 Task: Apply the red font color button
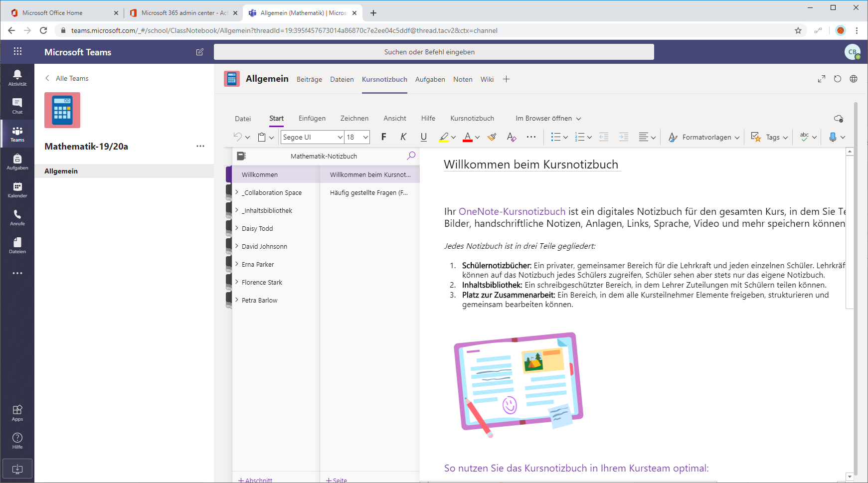[468, 137]
